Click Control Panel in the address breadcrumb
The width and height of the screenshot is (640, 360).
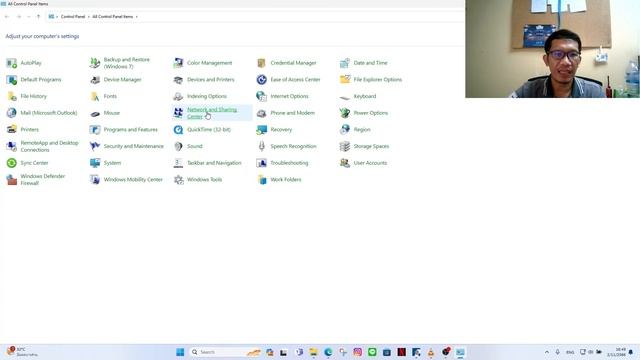[x=73, y=17]
